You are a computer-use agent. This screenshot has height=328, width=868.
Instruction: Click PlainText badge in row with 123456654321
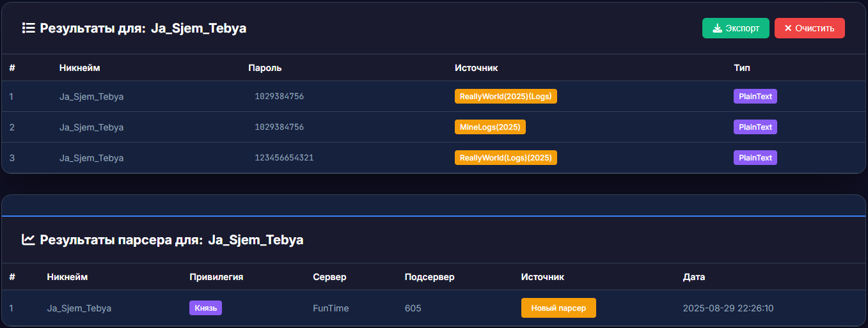pyautogui.click(x=755, y=158)
